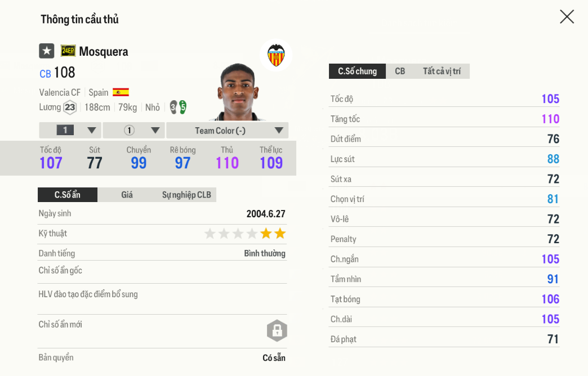The width and height of the screenshot is (588, 376).
Task: Click the salary hexagon showing 23
Action: [70, 107]
